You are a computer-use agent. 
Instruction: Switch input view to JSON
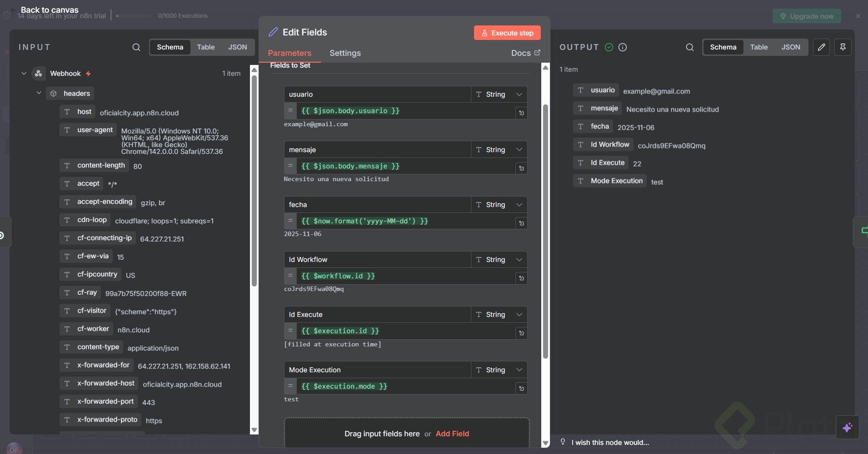(x=237, y=47)
